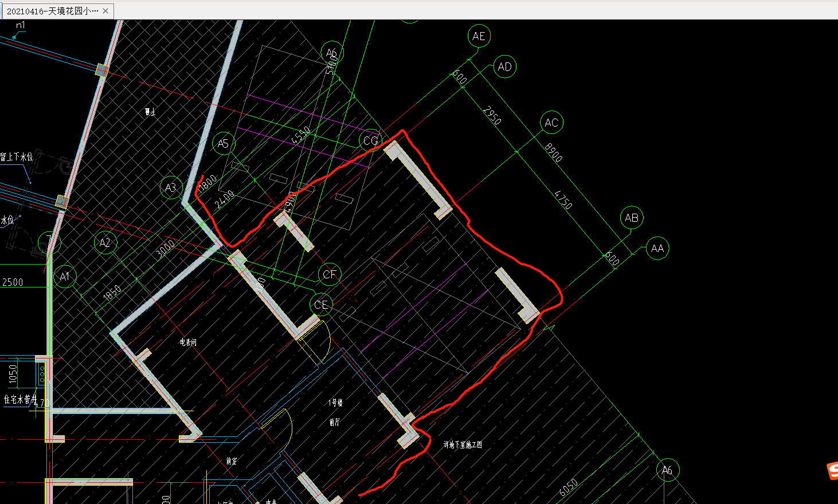Click the 详地下室施工图 annotation
The width and height of the screenshot is (838, 504).
tap(463, 444)
